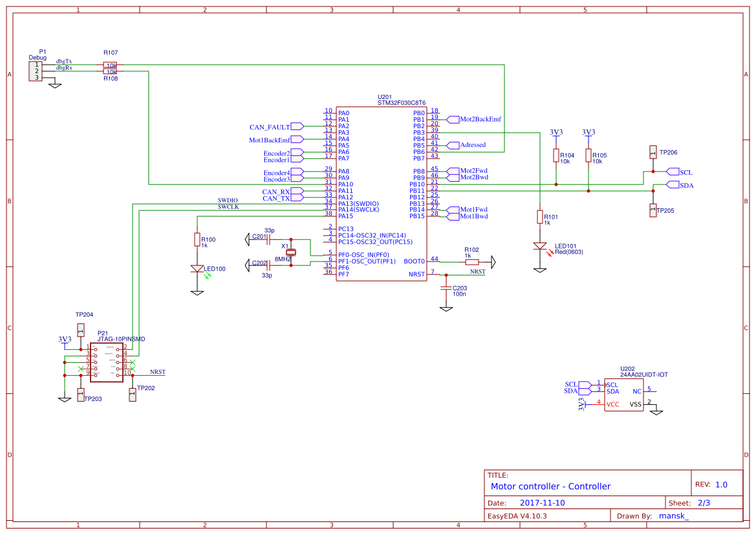Select the R104 10k resistor
This screenshot has height=535, width=756.
(556, 155)
